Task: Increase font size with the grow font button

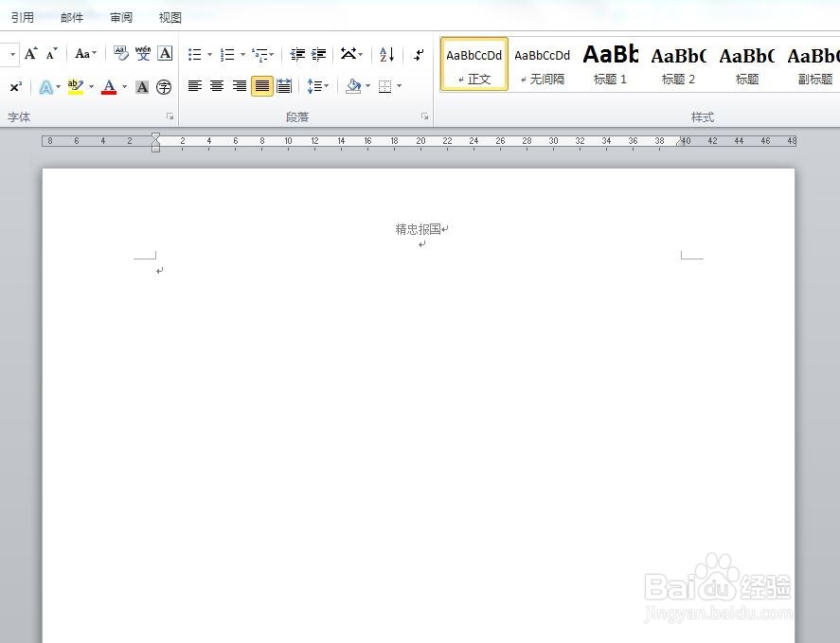Action: (x=30, y=54)
